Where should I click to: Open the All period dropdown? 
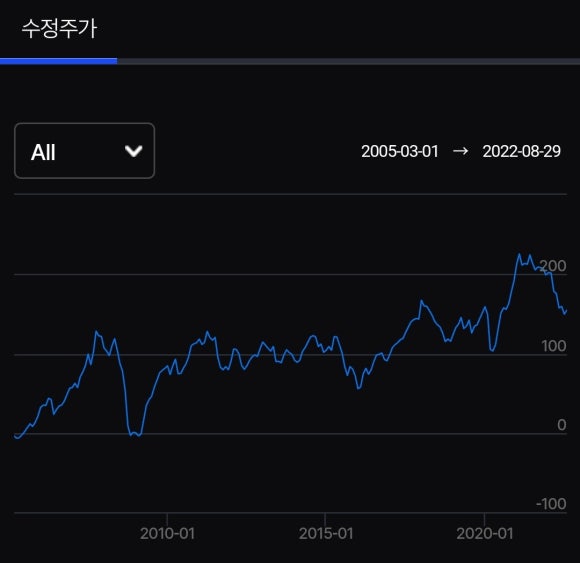[84, 151]
